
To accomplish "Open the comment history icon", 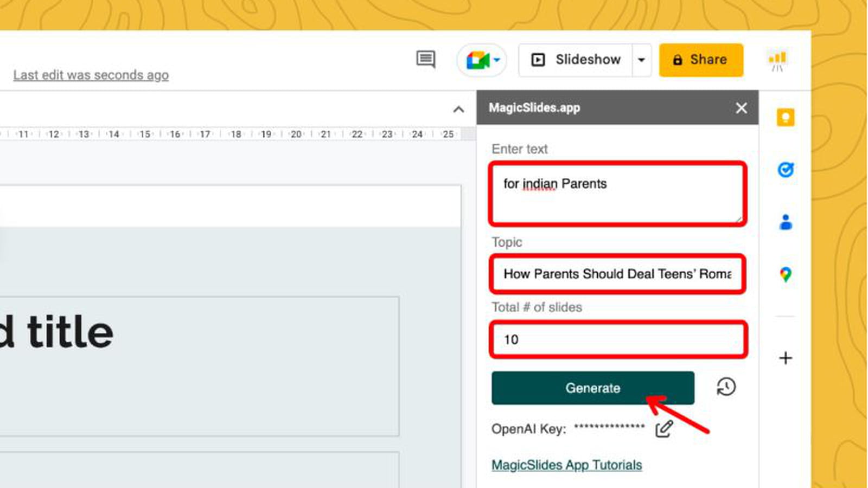I will pos(425,59).
